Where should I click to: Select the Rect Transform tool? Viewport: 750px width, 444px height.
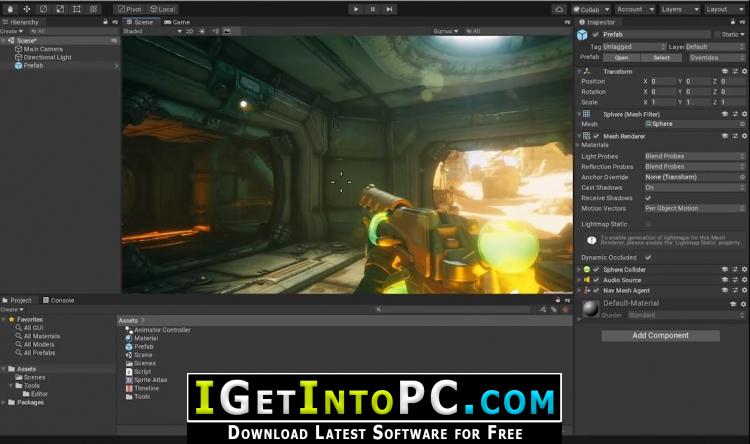(77, 9)
